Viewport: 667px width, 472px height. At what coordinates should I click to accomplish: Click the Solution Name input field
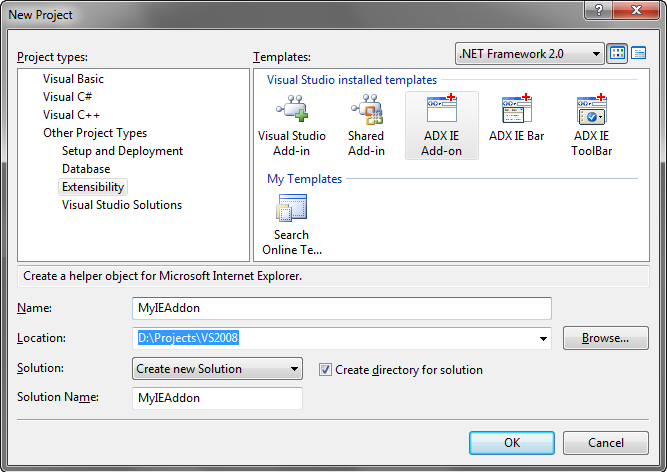click(217, 398)
